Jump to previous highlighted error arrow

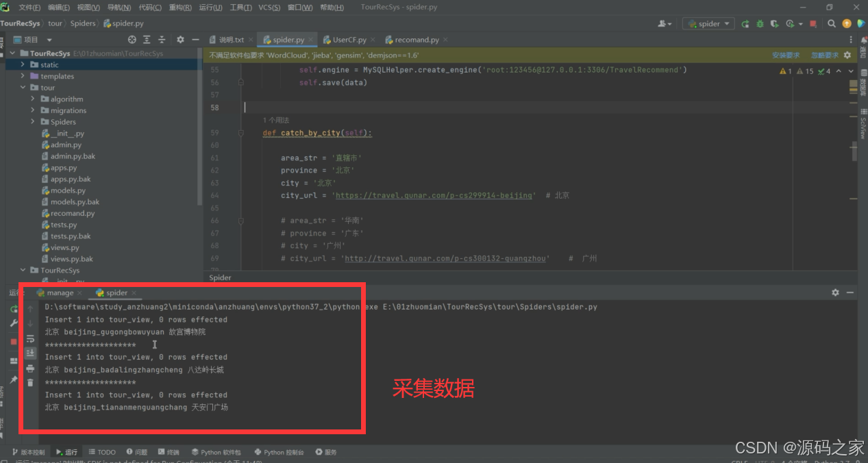pos(840,71)
